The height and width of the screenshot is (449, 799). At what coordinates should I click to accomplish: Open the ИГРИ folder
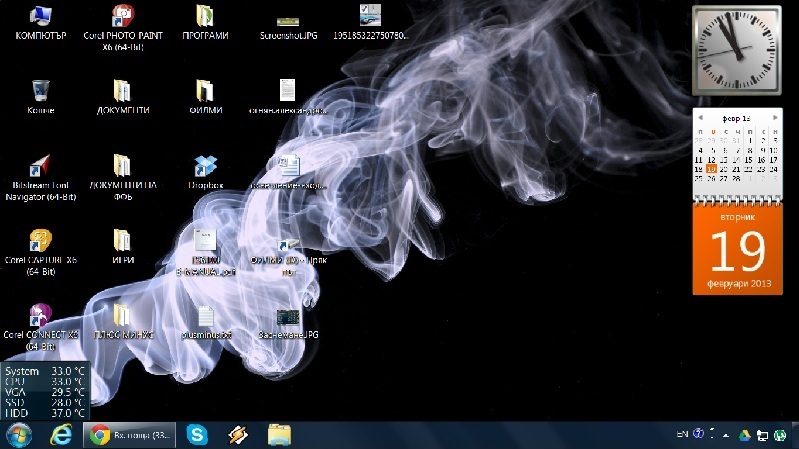pyautogui.click(x=122, y=241)
